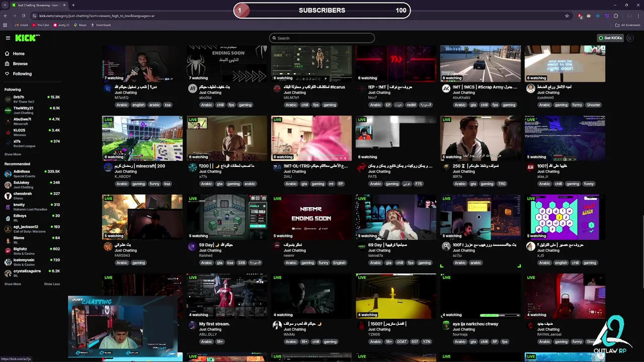Image resolution: width=644 pixels, height=362 pixels.
Task: Bookmark this page with star icon
Action: (x=567, y=16)
